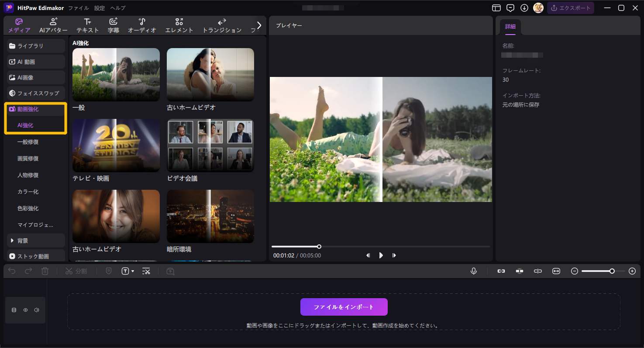Image resolution: width=644 pixels, height=348 pixels.
Task: Click the microphone voiceover icon
Action: pyautogui.click(x=473, y=271)
